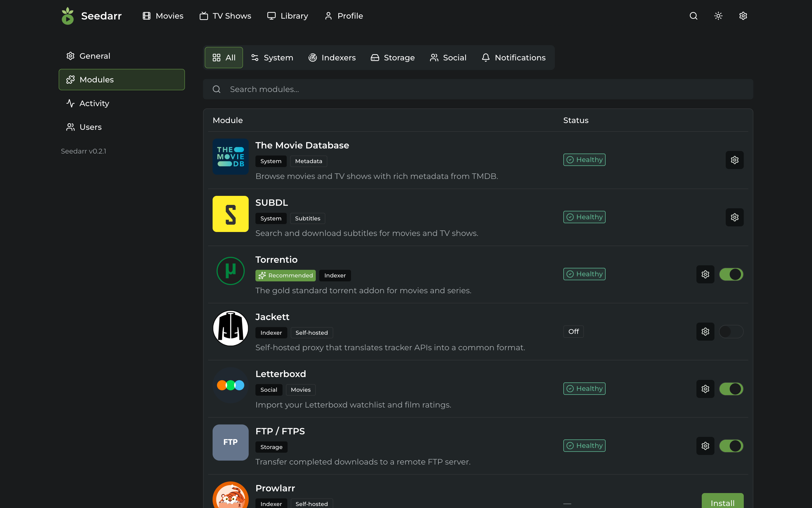The height and width of the screenshot is (508, 812).
Task: Click the Jackett Off status badge
Action: (573, 332)
